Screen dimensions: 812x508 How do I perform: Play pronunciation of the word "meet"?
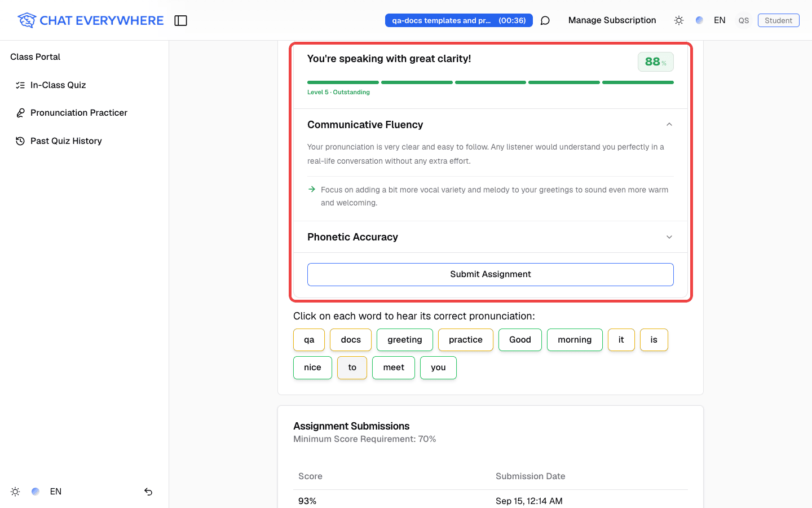coord(394,367)
